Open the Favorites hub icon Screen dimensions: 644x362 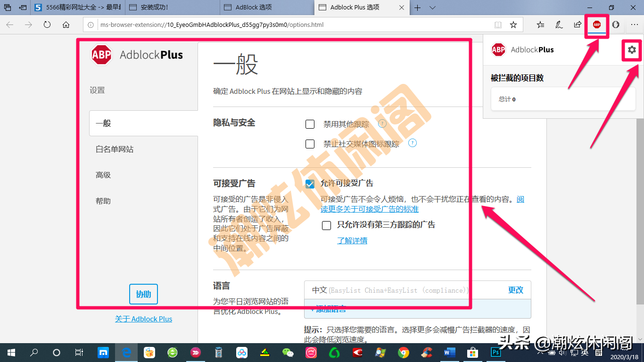click(x=540, y=25)
